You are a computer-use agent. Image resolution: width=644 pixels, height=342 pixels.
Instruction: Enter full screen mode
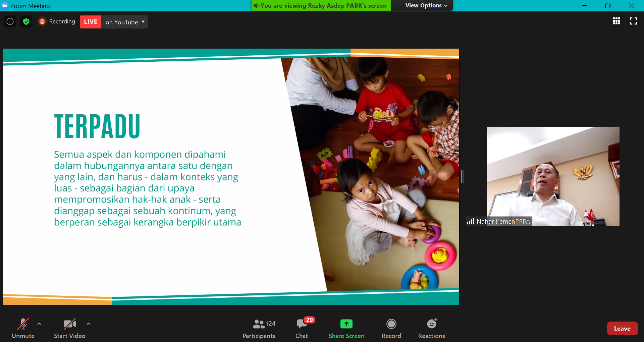click(x=633, y=21)
